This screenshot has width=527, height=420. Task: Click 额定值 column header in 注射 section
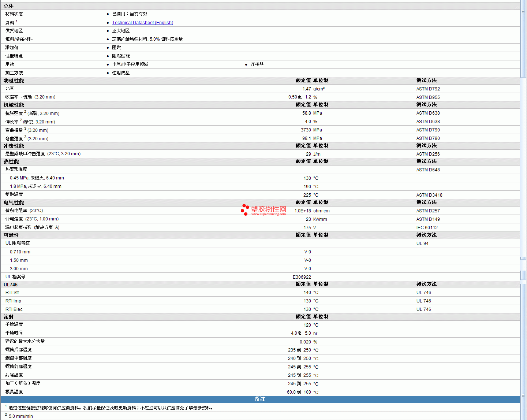[303, 317]
